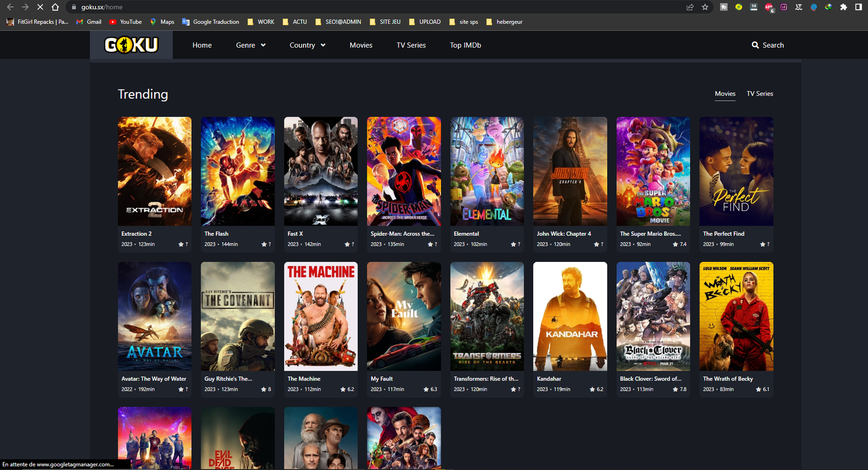Click the share page icon in address bar
The height and width of the screenshot is (470, 868).
pyautogui.click(x=690, y=7)
